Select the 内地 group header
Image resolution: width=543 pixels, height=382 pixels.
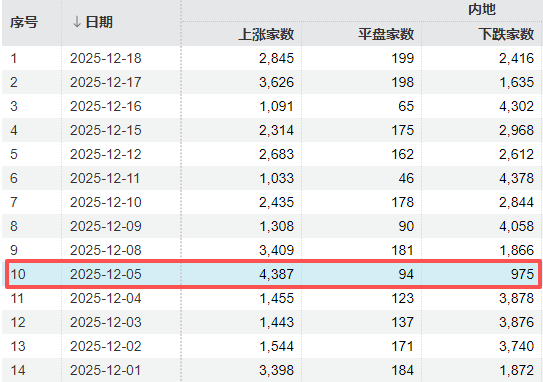[482, 10]
